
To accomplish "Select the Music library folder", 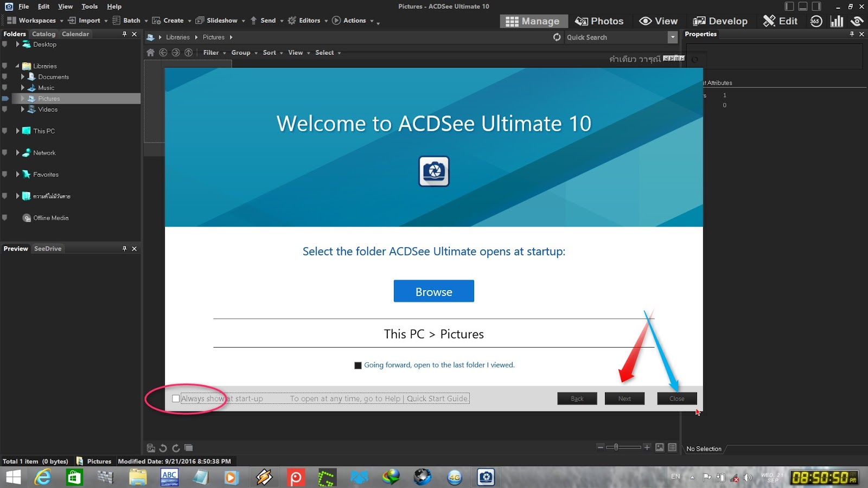I will tap(46, 88).
